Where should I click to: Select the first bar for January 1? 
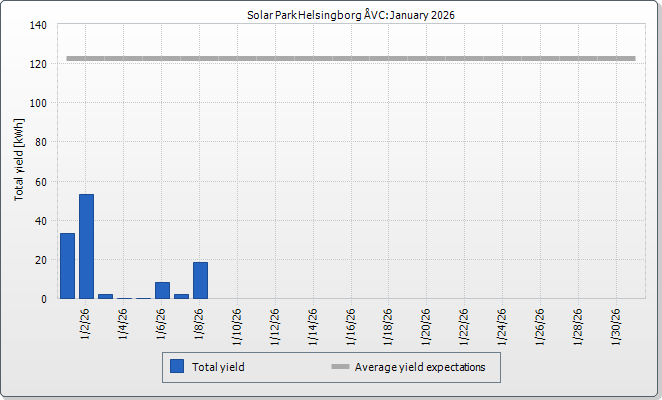pyautogui.click(x=67, y=266)
